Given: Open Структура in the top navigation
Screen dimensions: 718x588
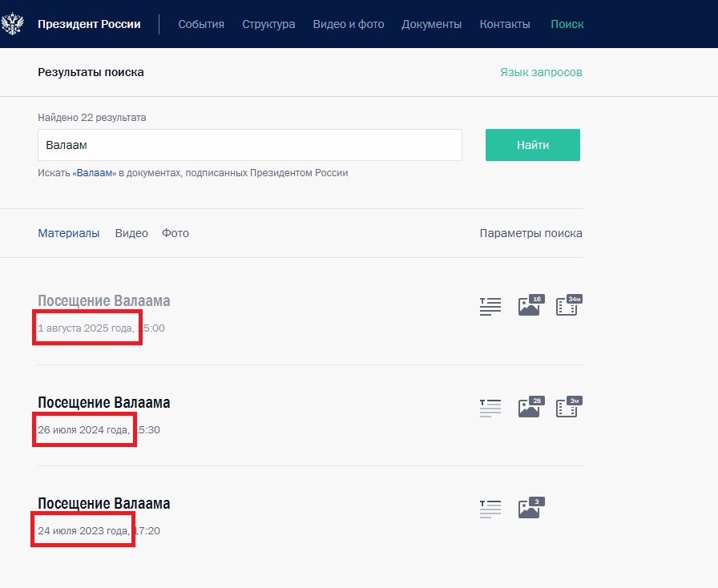Looking at the screenshot, I should 268,24.
